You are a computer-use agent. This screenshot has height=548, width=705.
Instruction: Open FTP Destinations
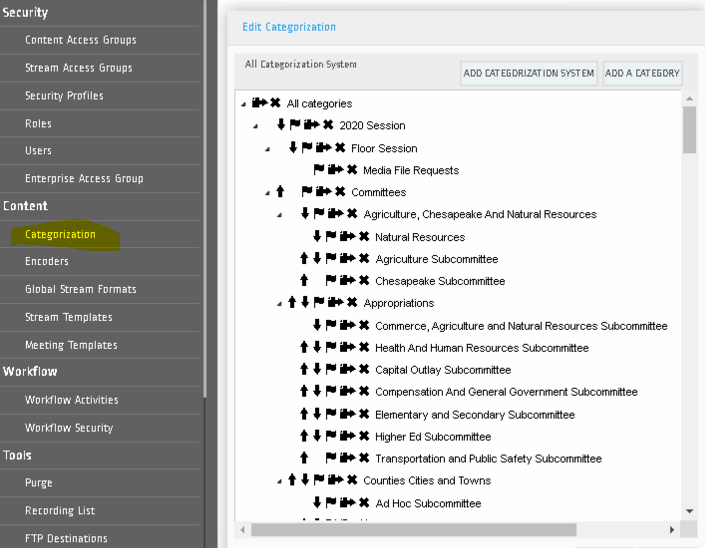pos(66,538)
